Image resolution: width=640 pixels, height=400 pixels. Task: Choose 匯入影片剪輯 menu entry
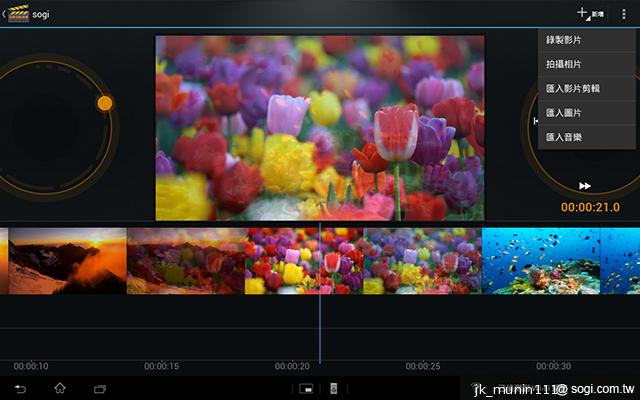[587, 88]
